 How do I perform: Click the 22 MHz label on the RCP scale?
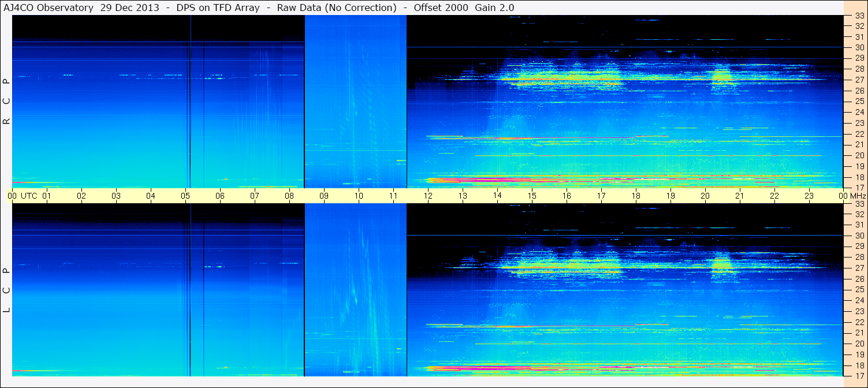859,133
